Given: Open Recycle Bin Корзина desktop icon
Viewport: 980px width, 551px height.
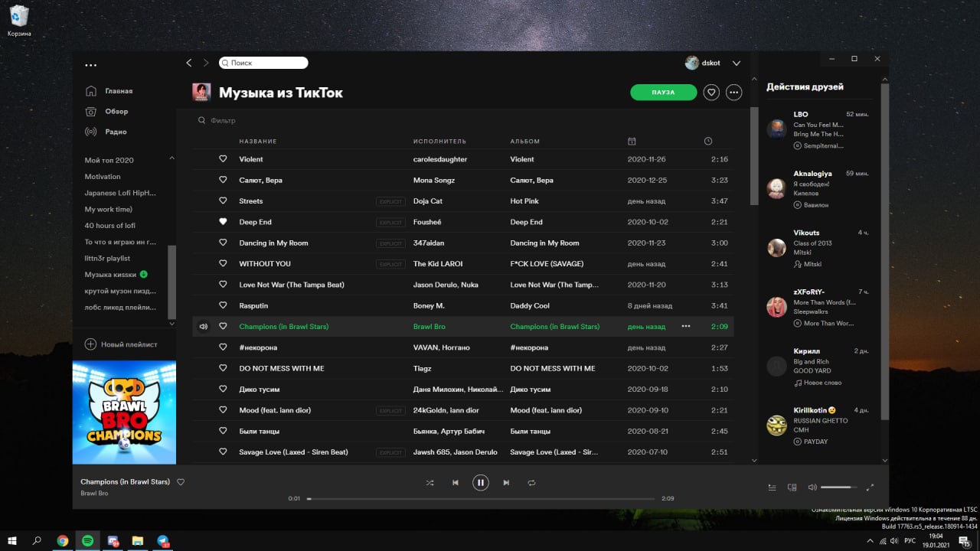Looking at the screenshot, I should tap(19, 21).
